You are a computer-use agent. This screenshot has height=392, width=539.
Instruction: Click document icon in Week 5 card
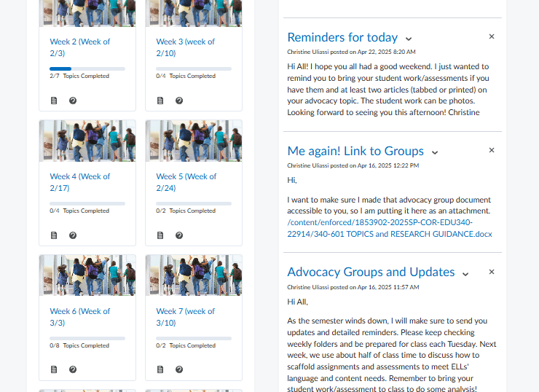click(160, 235)
